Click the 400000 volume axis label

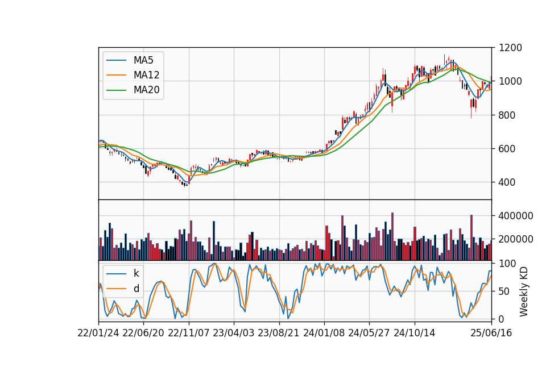pyautogui.click(x=516, y=216)
